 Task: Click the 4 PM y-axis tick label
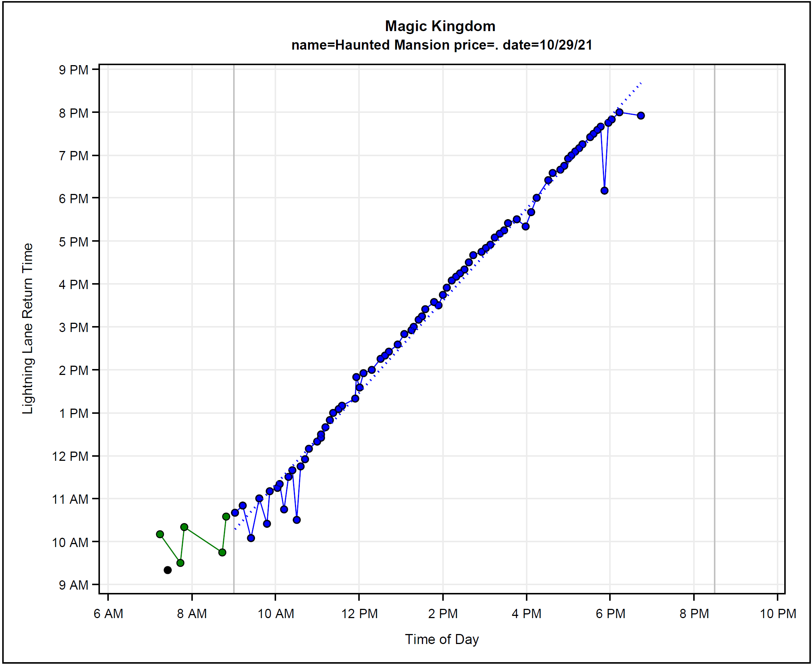click(73, 285)
